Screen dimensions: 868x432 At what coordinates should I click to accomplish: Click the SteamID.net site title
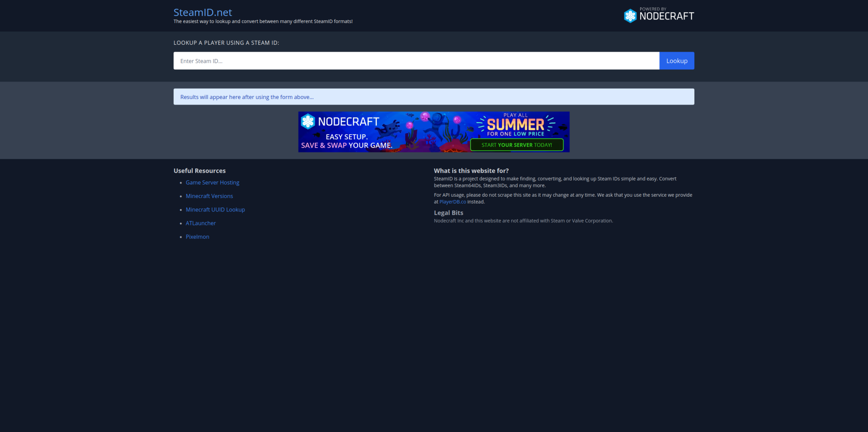203,13
